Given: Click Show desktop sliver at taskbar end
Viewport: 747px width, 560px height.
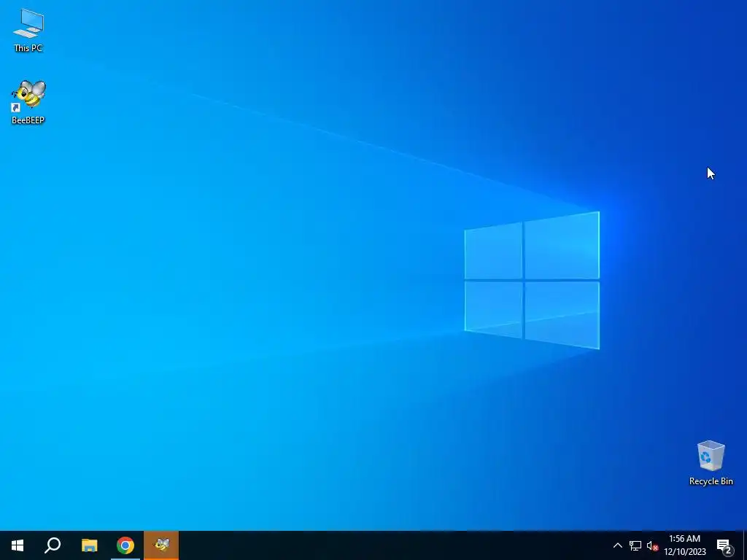Looking at the screenshot, I should [x=745, y=545].
